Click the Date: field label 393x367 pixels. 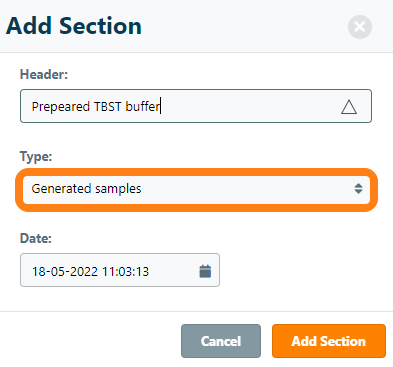pyautogui.click(x=36, y=238)
